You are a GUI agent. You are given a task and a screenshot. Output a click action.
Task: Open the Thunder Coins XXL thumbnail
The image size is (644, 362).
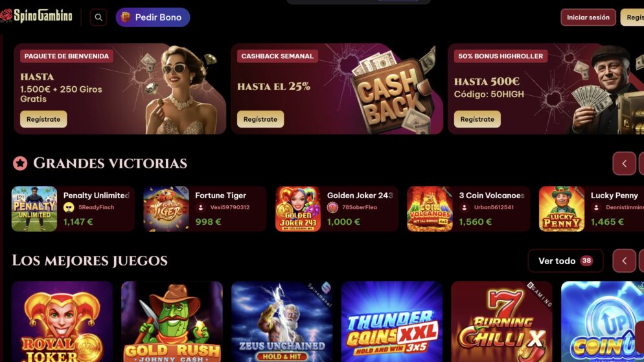click(392, 322)
